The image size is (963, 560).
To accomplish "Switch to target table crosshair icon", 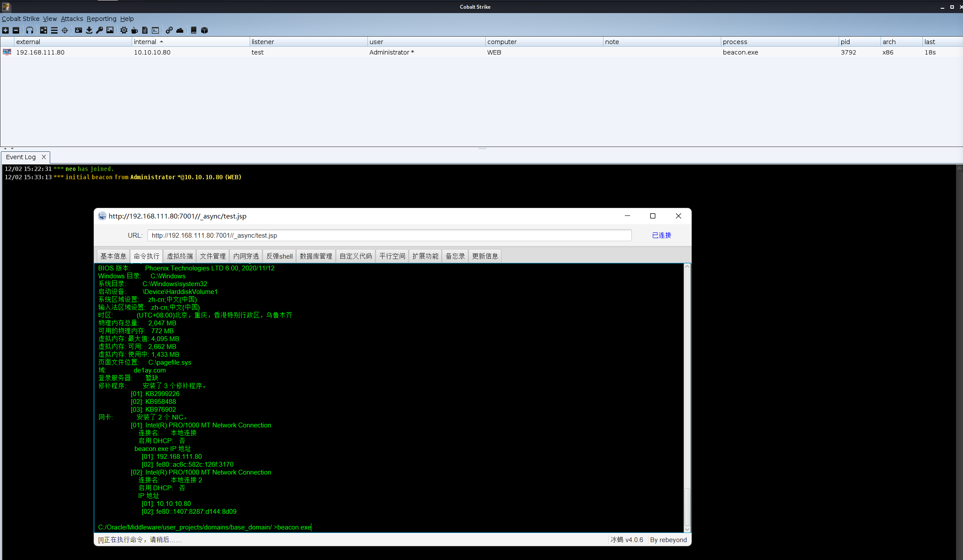I will pyautogui.click(x=65, y=30).
